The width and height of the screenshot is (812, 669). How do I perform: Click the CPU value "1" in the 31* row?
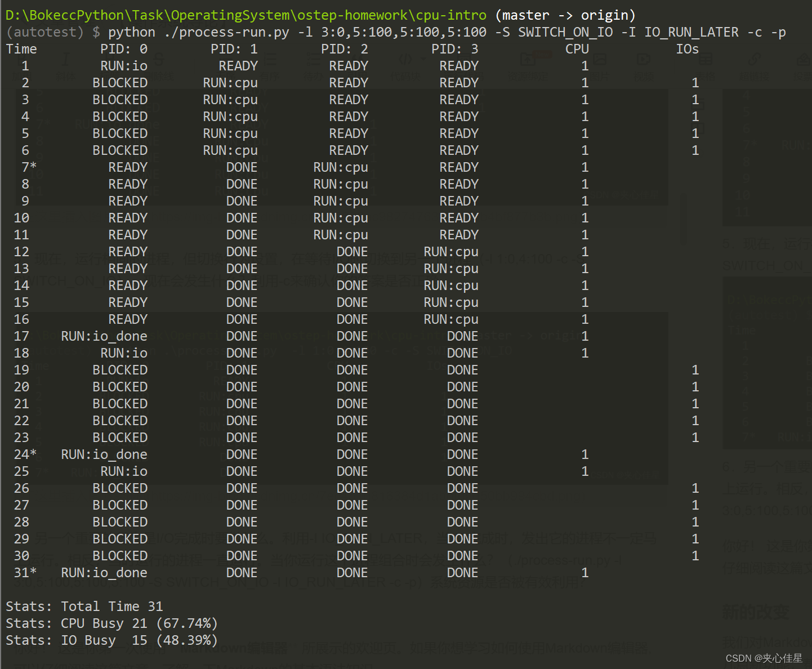585,573
